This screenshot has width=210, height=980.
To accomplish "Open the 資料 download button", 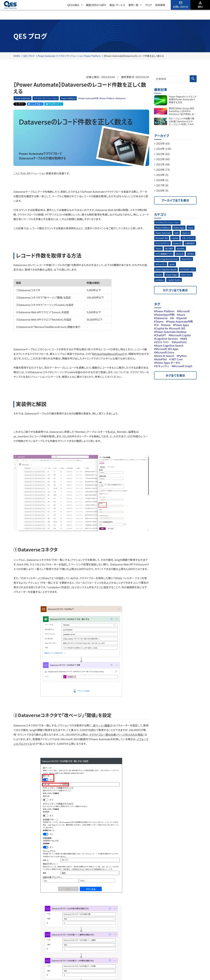I will click(x=200, y=5).
